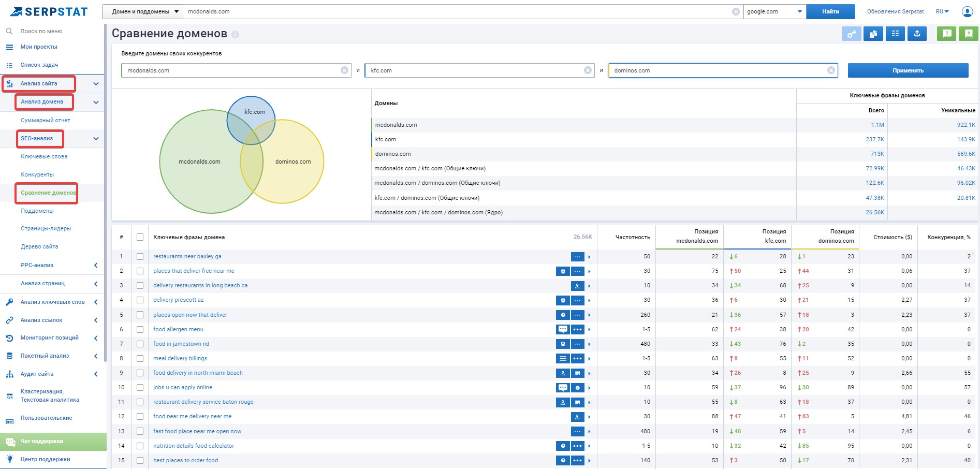Click the key icon button

852,34
